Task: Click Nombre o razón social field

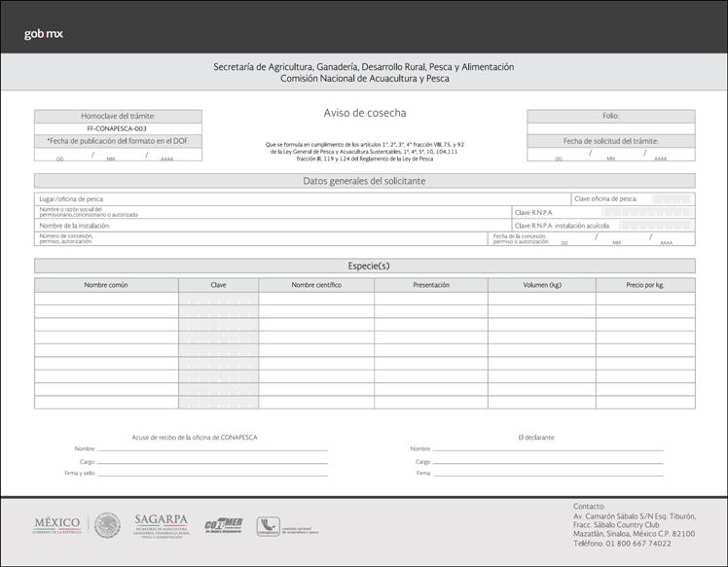Action: coord(273,212)
